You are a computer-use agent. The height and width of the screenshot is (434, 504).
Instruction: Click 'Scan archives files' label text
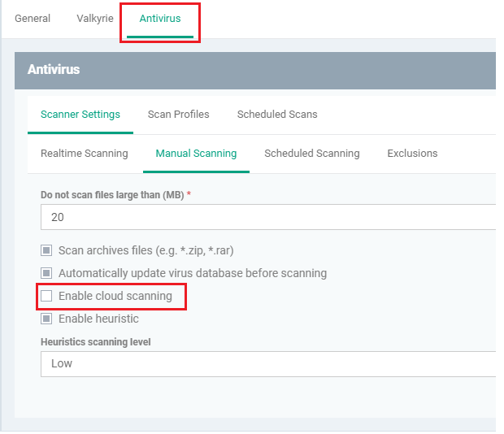pos(146,250)
